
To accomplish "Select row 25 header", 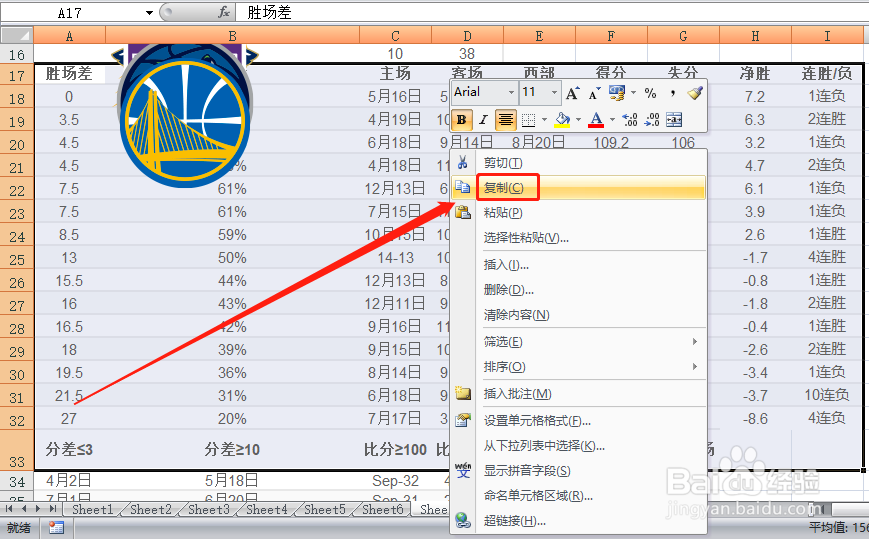I will tap(17, 259).
